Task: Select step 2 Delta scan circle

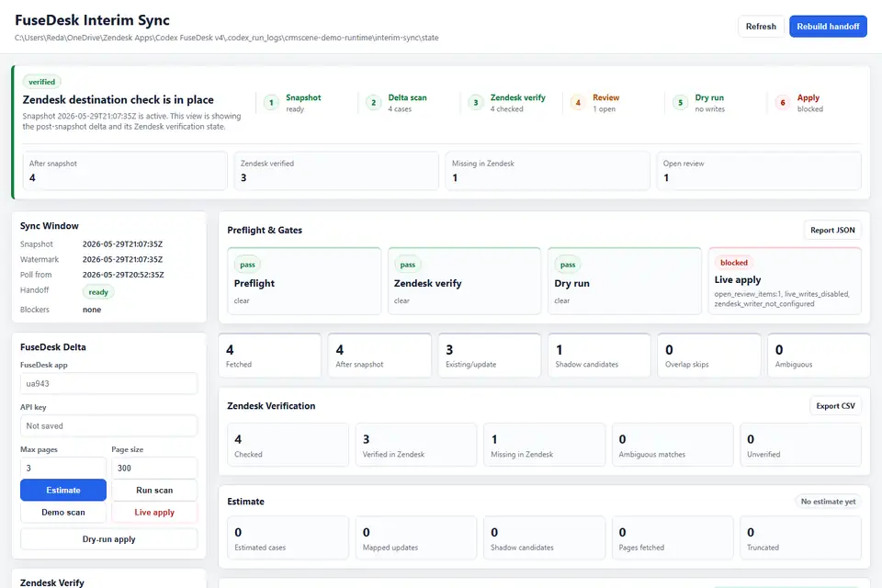Action: click(x=374, y=102)
